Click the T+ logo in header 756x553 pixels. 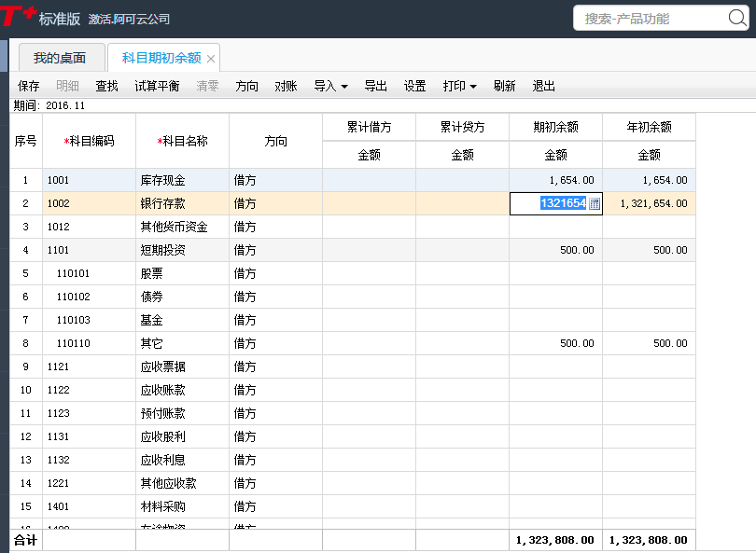[x=18, y=18]
